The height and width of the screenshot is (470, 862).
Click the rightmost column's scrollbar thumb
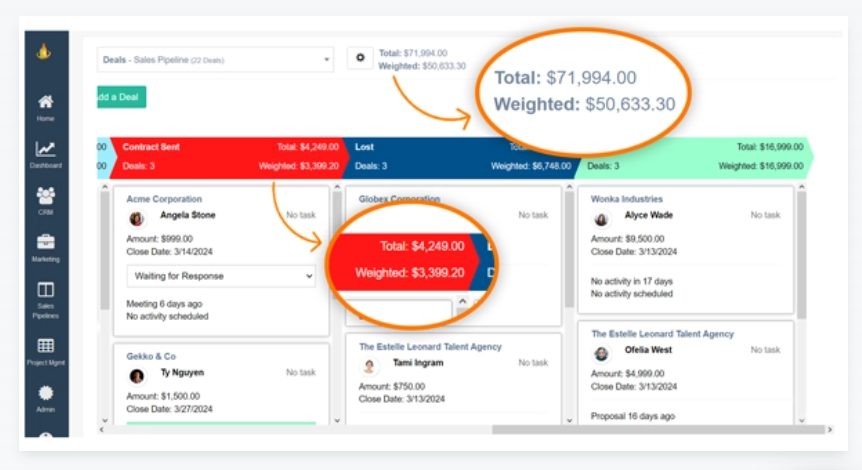pyautogui.click(x=802, y=255)
